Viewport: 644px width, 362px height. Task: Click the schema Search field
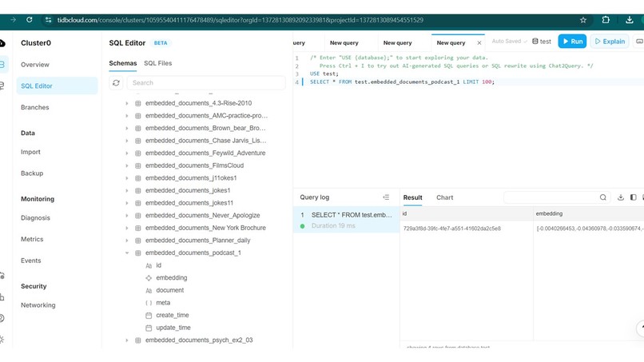[206, 82]
